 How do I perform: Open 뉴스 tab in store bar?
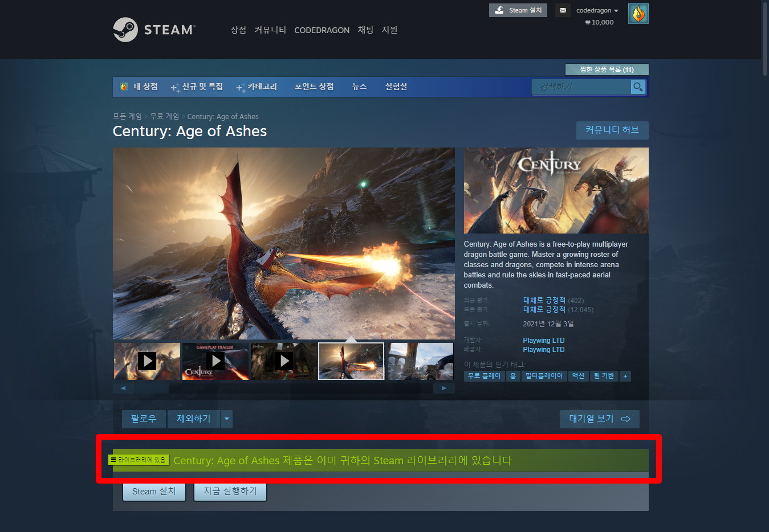[359, 87]
